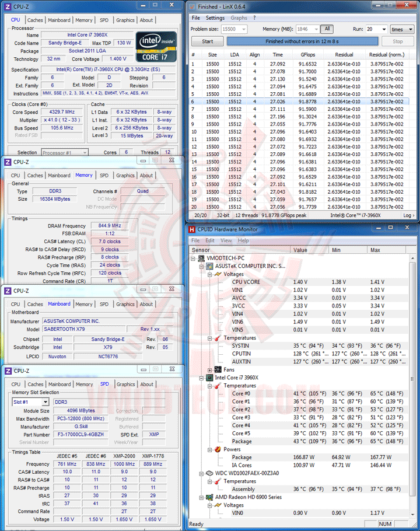Open the LinX Settings menu
Viewport: 420px width, 531px height.
coord(215,18)
